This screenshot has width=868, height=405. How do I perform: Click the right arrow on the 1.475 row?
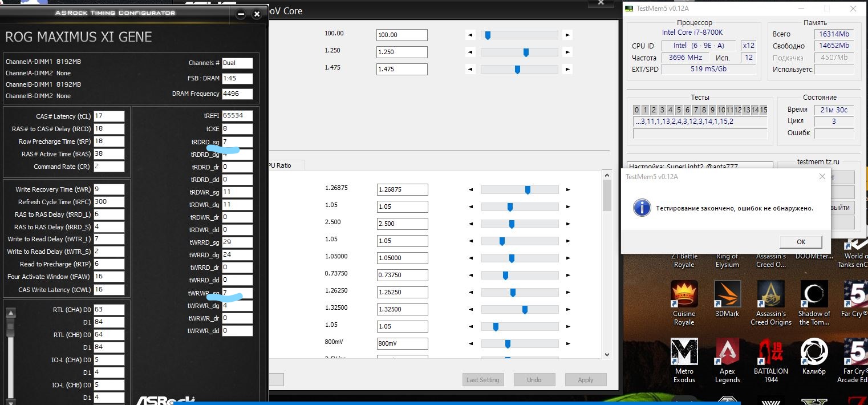pyautogui.click(x=567, y=70)
